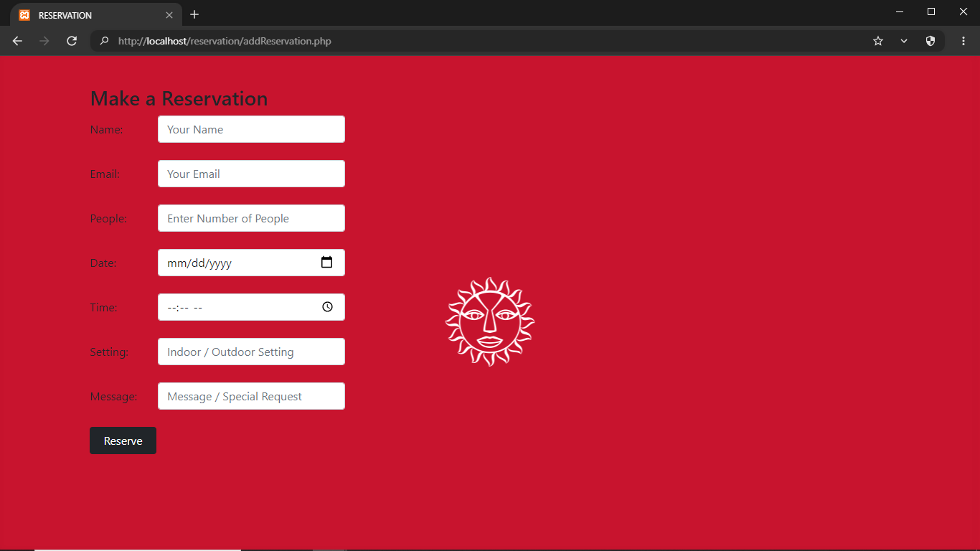The width and height of the screenshot is (980, 551).
Task: Click the Make a Reservation heading
Action: (x=179, y=98)
